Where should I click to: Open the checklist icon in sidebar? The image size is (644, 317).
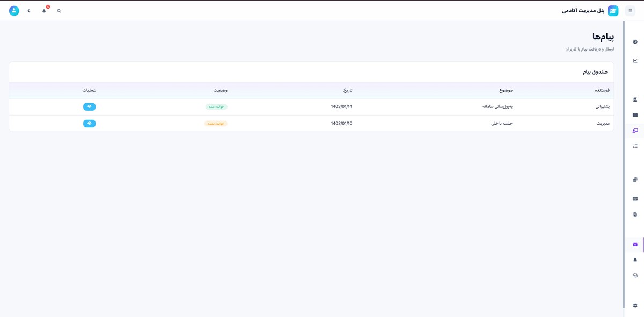coord(635,146)
